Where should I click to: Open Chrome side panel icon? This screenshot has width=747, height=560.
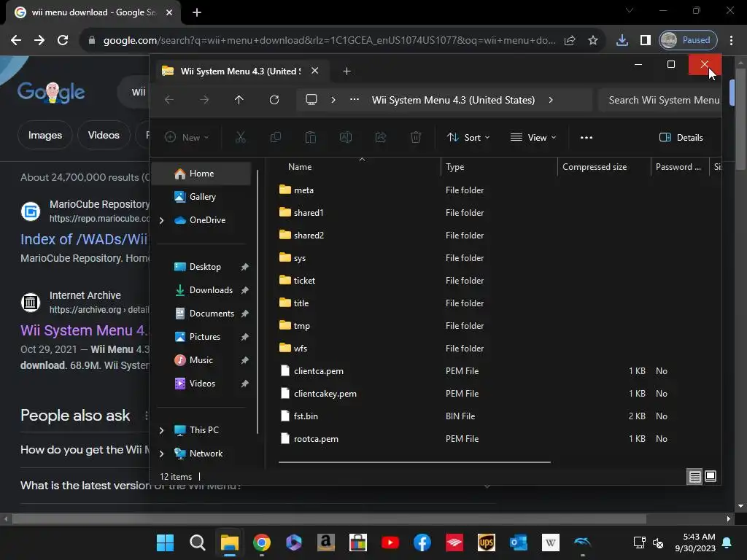pyautogui.click(x=645, y=40)
